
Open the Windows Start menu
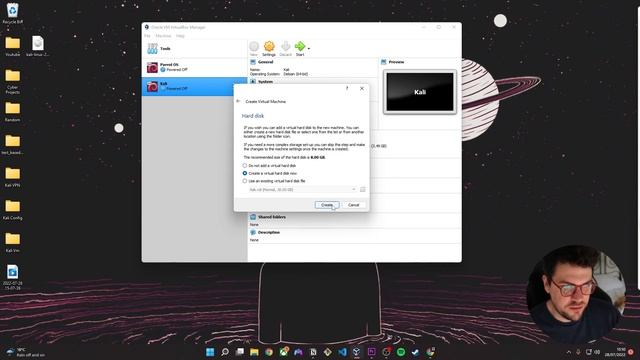tap(210, 352)
